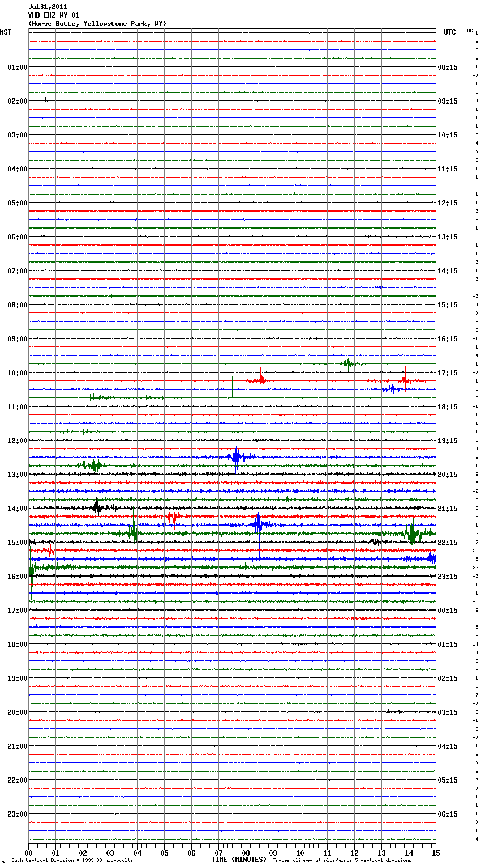
Task: Click the DC value 14 in right column
Action: 475,644
